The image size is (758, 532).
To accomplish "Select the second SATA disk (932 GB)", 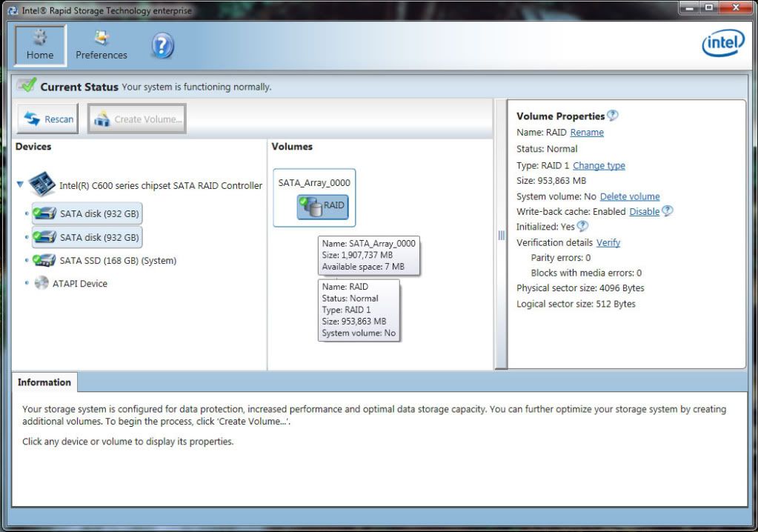I will coord(87,237).
